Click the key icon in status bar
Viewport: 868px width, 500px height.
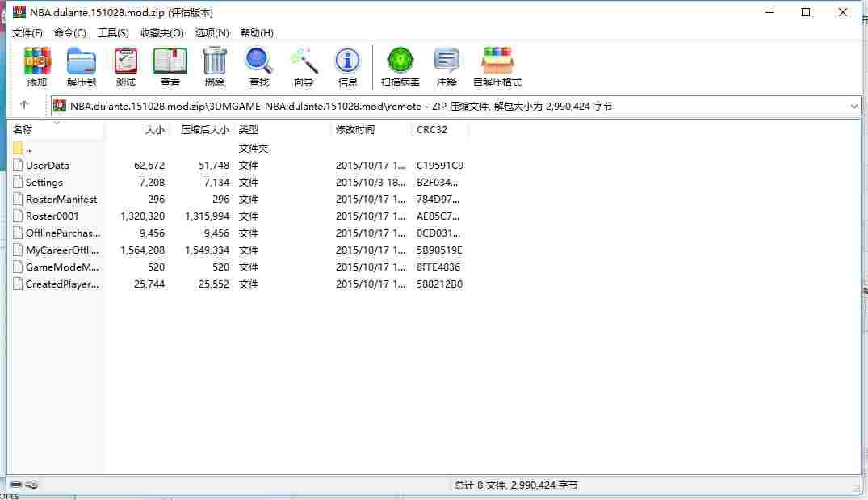pos(31,485)
